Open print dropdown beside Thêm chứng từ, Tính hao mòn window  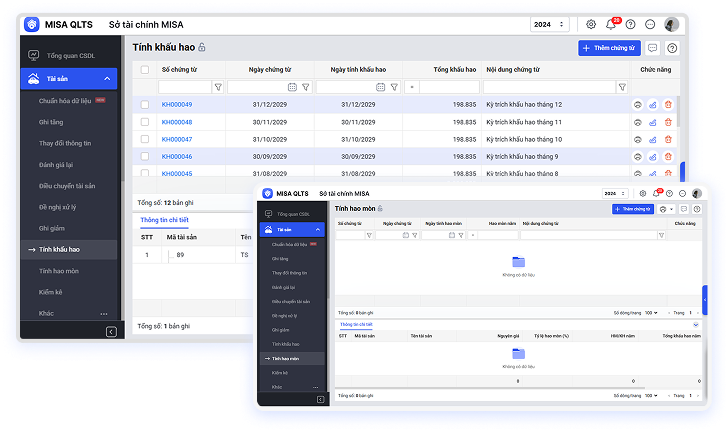point(666,209)
